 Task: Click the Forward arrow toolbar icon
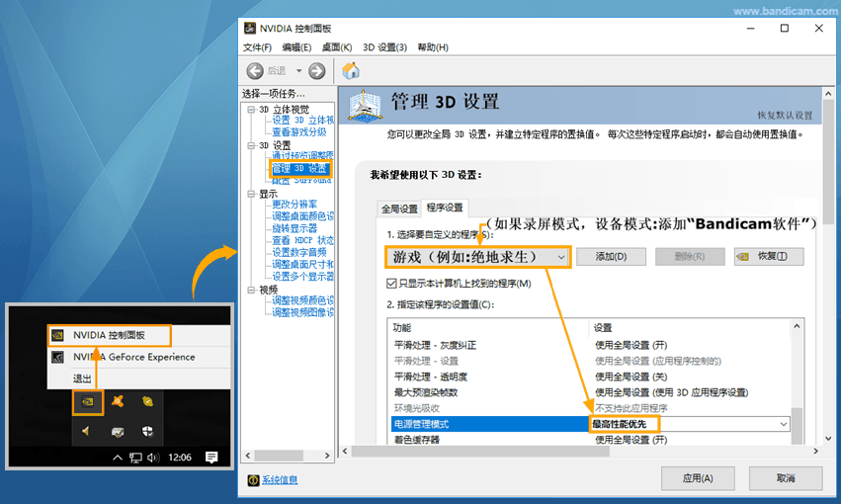(x=317, y=71)
